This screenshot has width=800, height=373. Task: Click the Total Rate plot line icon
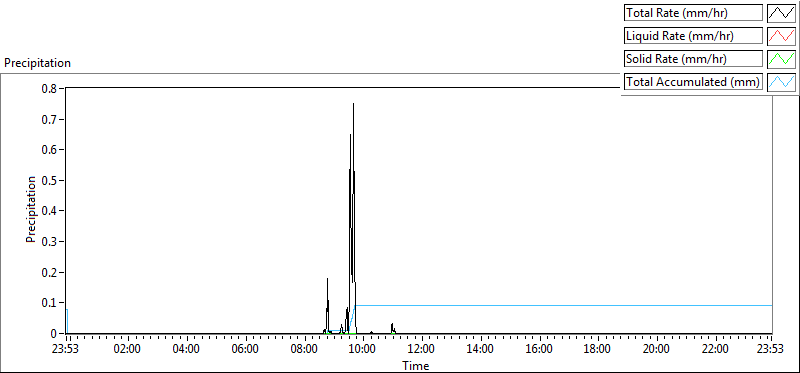tap(781, 13)
